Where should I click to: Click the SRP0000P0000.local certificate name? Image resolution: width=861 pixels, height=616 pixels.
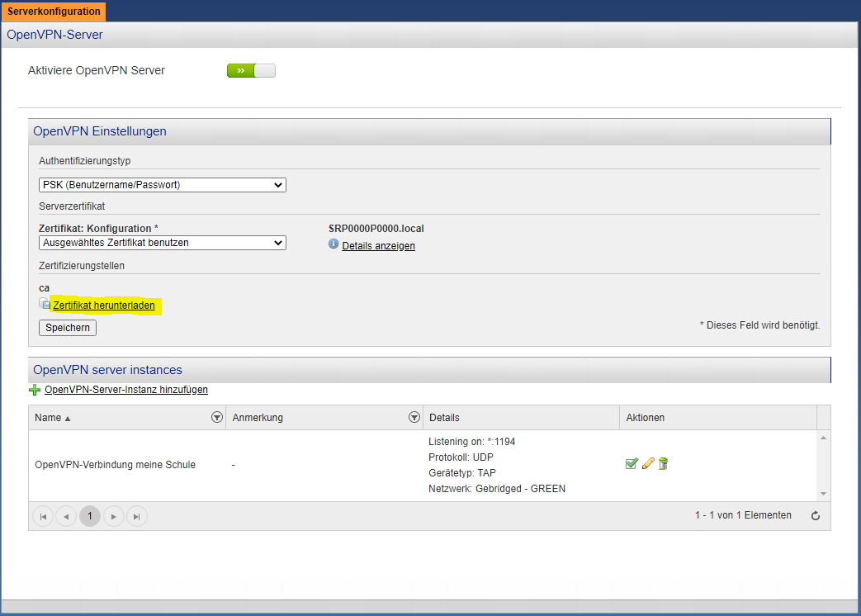point(376,229)
